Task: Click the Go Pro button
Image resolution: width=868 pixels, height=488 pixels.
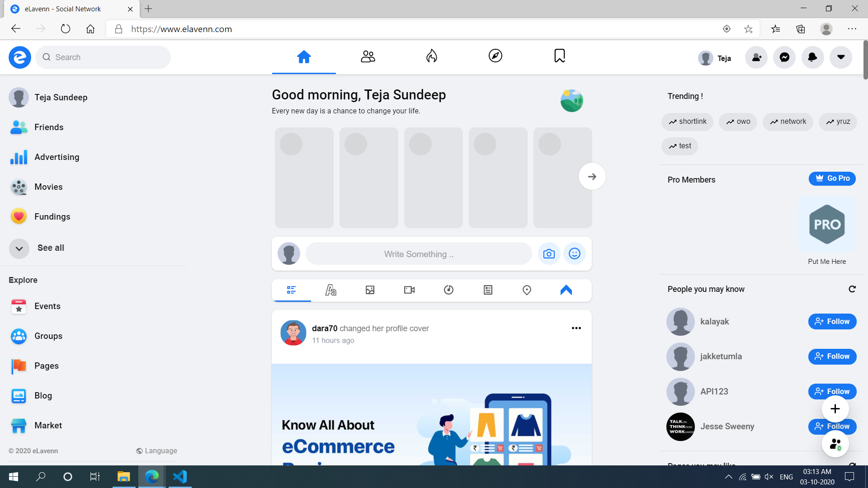Action: (x=832, y=178)
